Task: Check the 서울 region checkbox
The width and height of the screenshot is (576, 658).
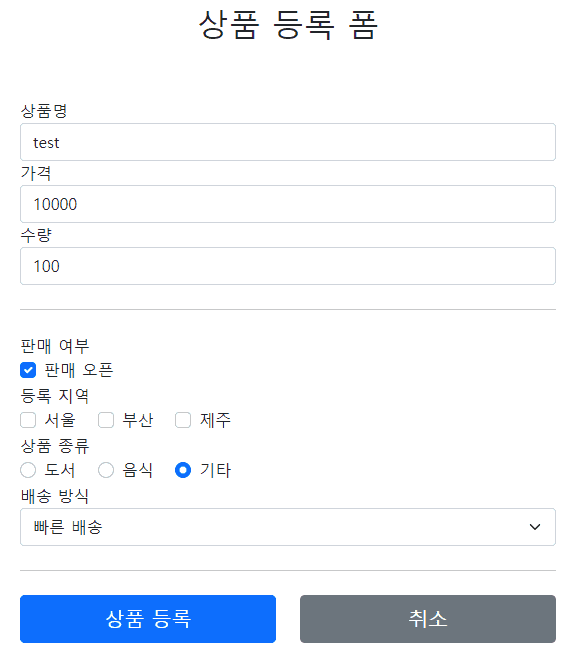Action: coord(28,420)
